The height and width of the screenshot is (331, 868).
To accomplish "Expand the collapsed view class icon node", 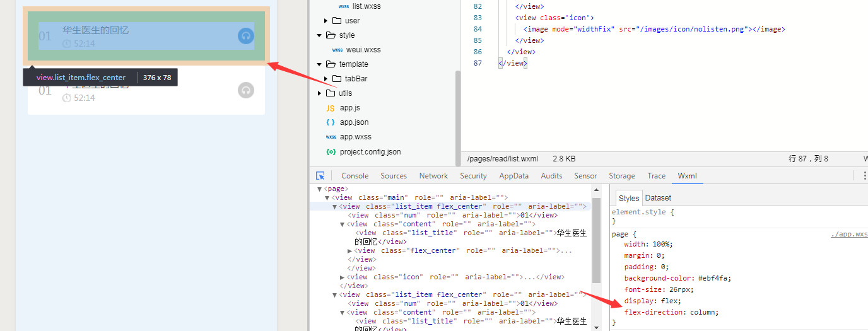I will click(x=343, y=277).
